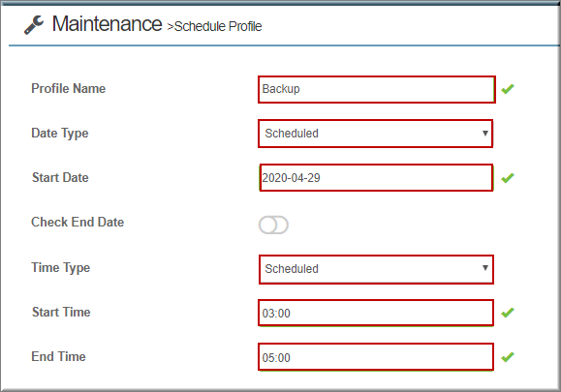Click the Start Time field 03:00
This screenshot has height=392, width=561.
click(x=376, y=313)
